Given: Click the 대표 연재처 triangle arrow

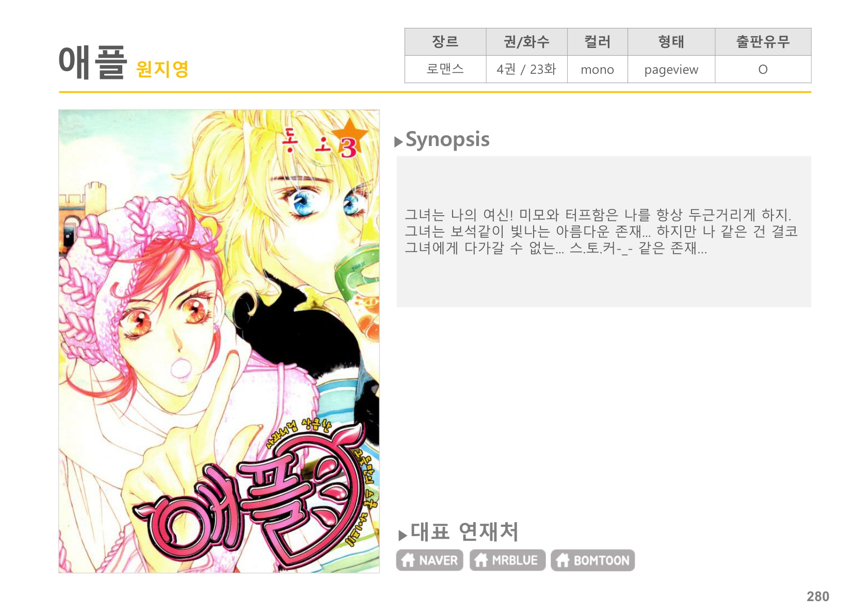Looking at the screenshot, I should tap(403, 535).
